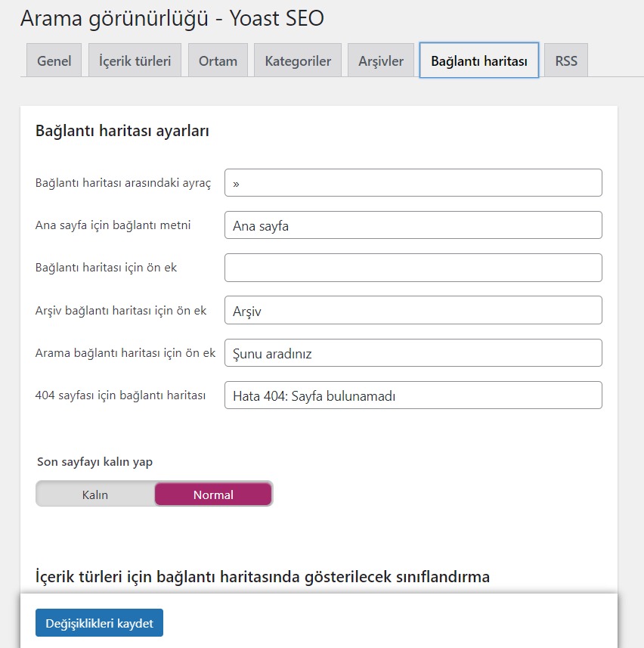Click the Arşiv prefix input field

[413, 310]
